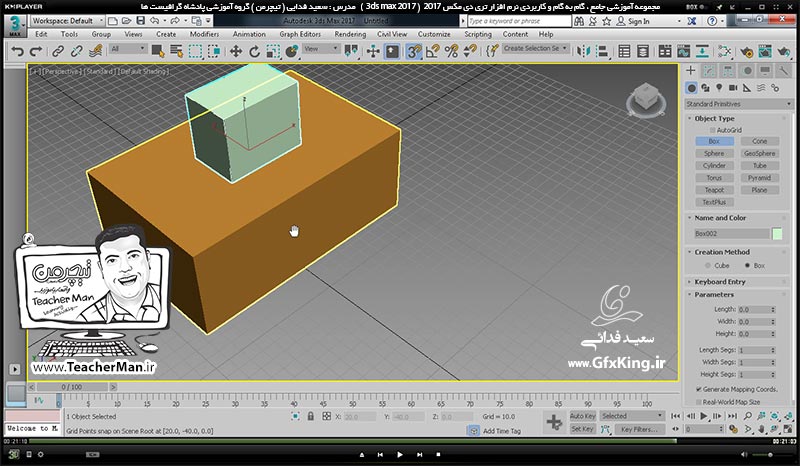Screen dimensions: 800x466
Task: Activate the Unlink Selection tool
Action: (77, 51)
